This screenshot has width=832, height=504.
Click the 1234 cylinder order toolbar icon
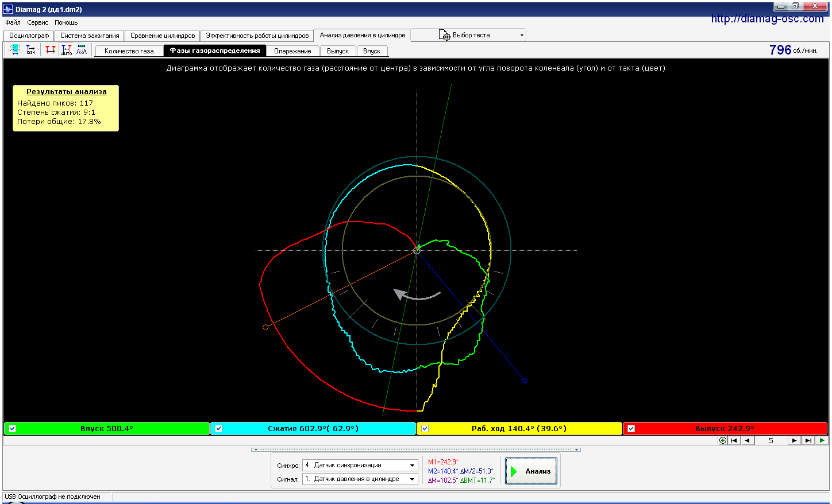tap(30, 50)
